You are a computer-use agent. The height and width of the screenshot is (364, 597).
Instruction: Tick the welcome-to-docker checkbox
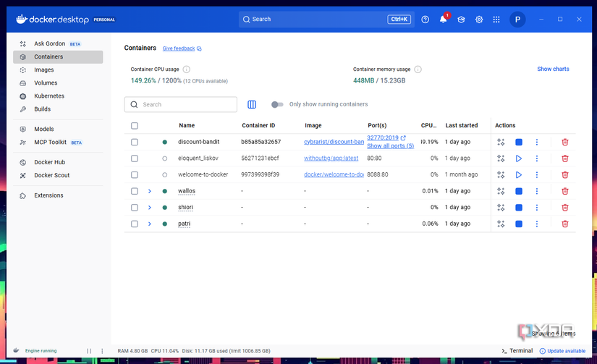click(135, 175)
